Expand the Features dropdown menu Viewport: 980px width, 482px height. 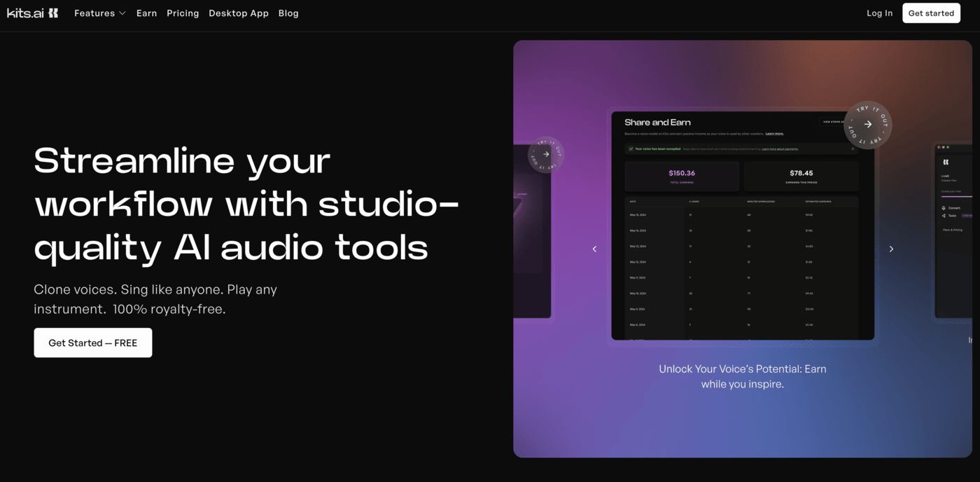click(x=100, y=13)
